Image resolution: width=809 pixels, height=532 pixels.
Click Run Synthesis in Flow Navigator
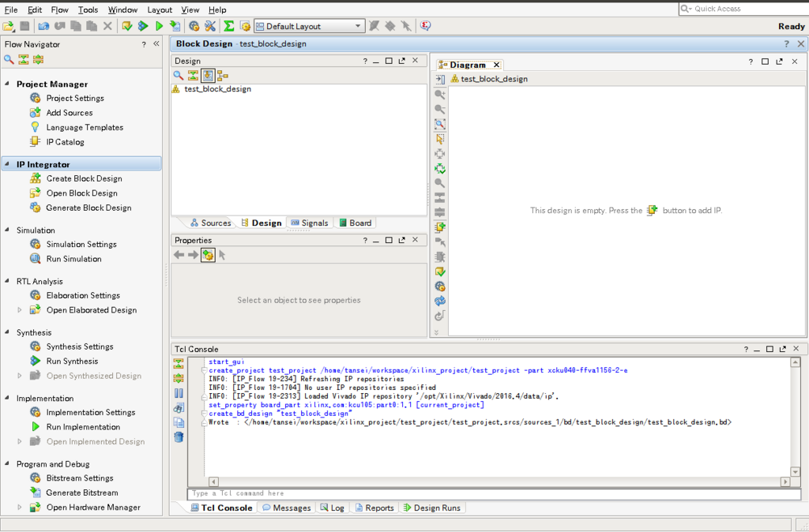(x=72, y=361)
